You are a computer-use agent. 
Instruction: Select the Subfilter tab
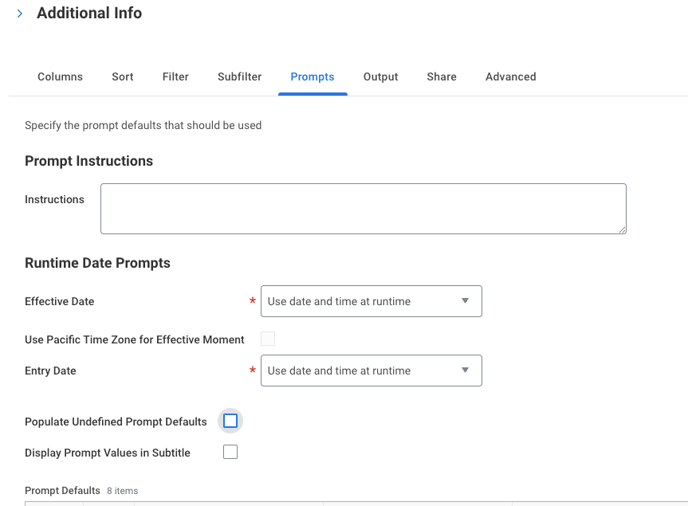pyautogui.click(x=239, y=77)
